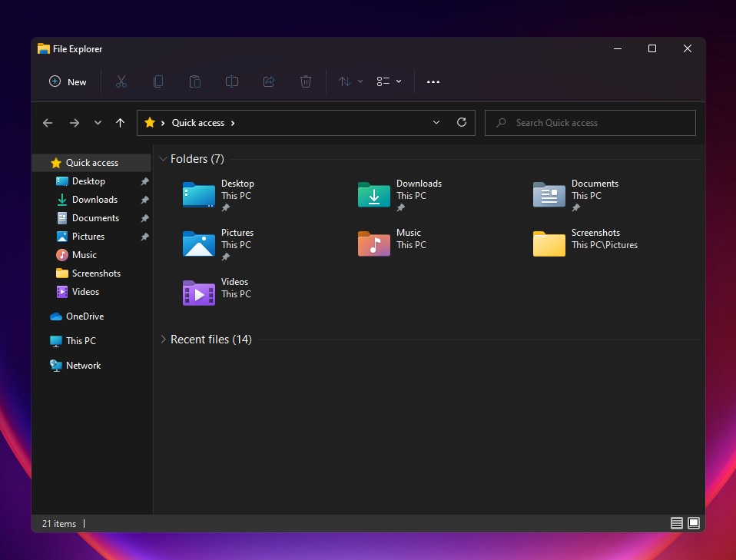Click the Refresh icon in the address bar
This screenshot has width=736, height=560.
tap(461, 122)
